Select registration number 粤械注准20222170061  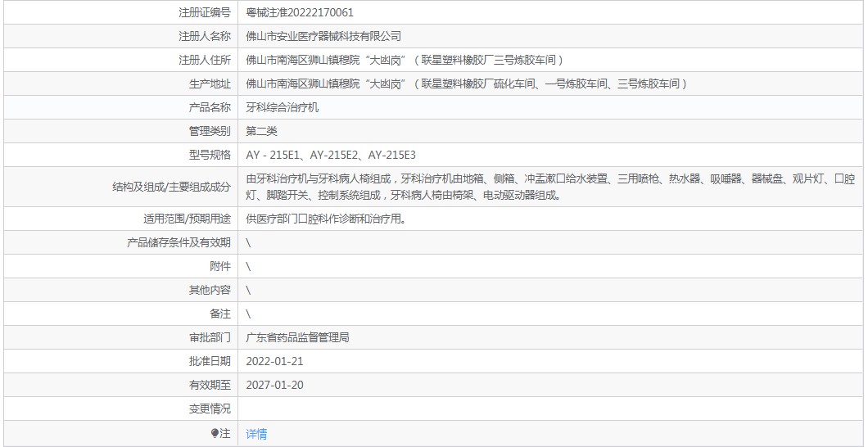300,12
